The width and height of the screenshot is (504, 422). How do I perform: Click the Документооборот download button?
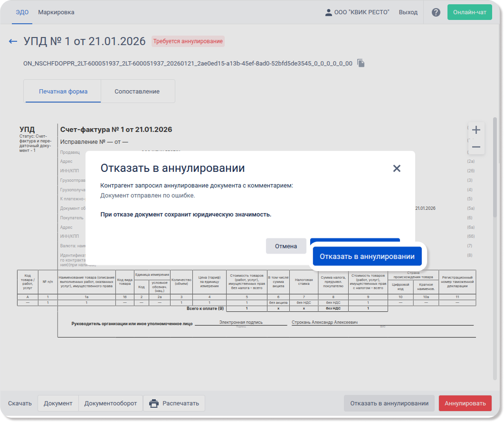[x=110, y=403]
